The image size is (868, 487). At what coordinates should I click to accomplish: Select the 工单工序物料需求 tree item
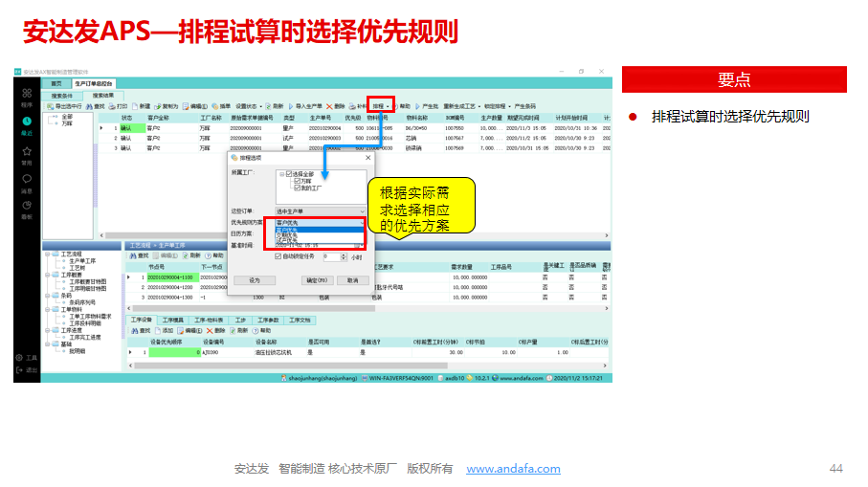[90, 317]
